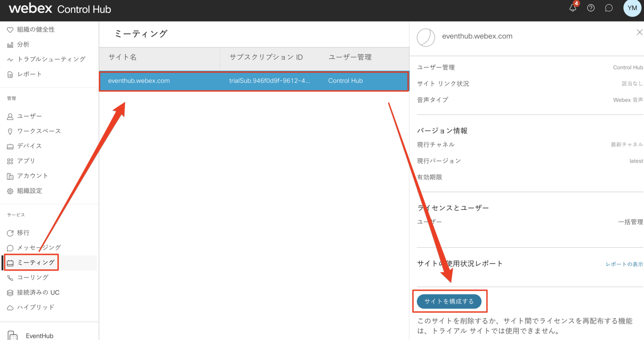The image size is (644, 340).
Task: Open ハイブリッド service
Action: point(36,308)
